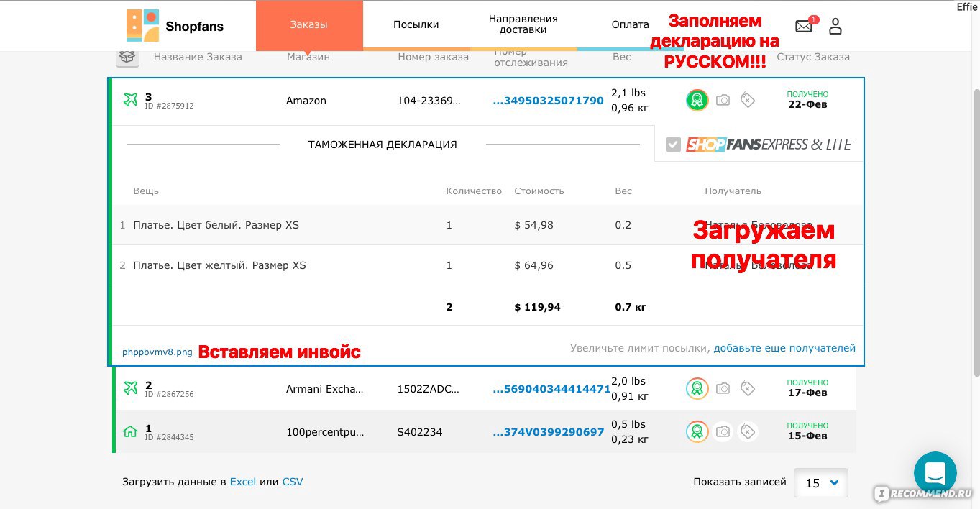980x509 pixels.
Task: Click the total weight 0.7 кг
Action: pyautogui.click(x=631, y=307)
